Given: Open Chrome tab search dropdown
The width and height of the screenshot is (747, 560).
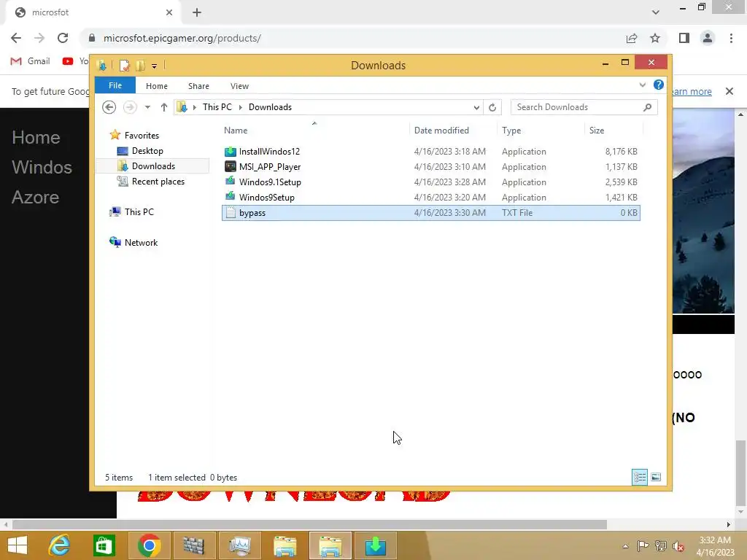Looking at the screenshot, I should (x=656, y=12).
